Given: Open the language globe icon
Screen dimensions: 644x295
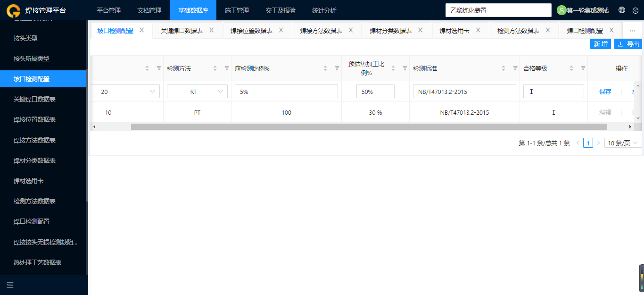Looking at the screenshot, I should coord(622,10).
